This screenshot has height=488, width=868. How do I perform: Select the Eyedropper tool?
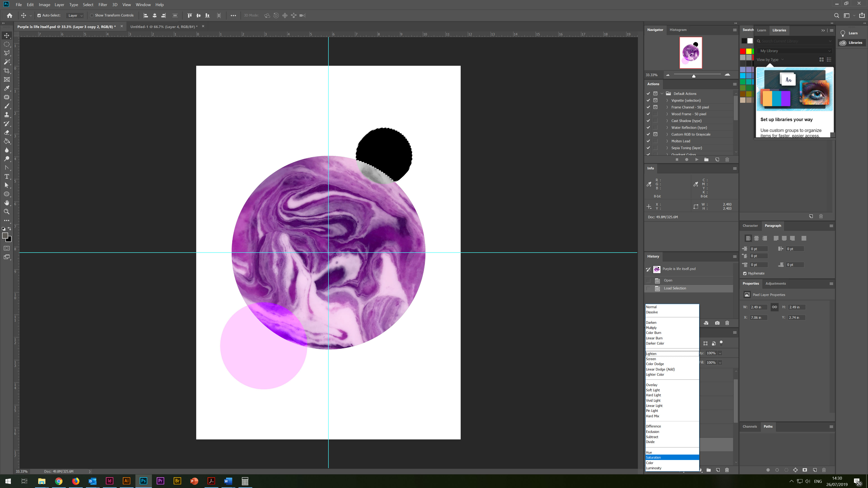tap(7, 88)
